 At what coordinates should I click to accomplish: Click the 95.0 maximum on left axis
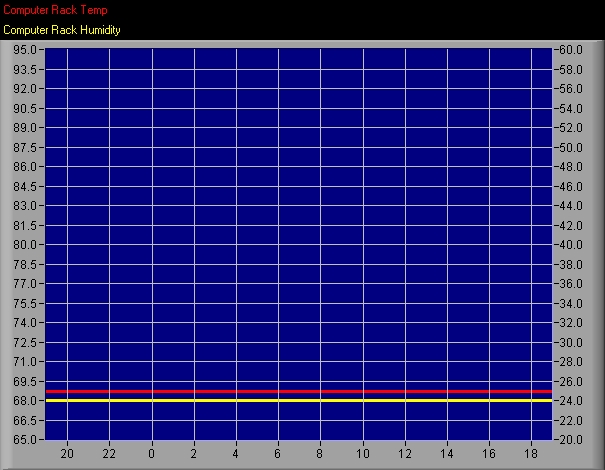tap(25, 50)
